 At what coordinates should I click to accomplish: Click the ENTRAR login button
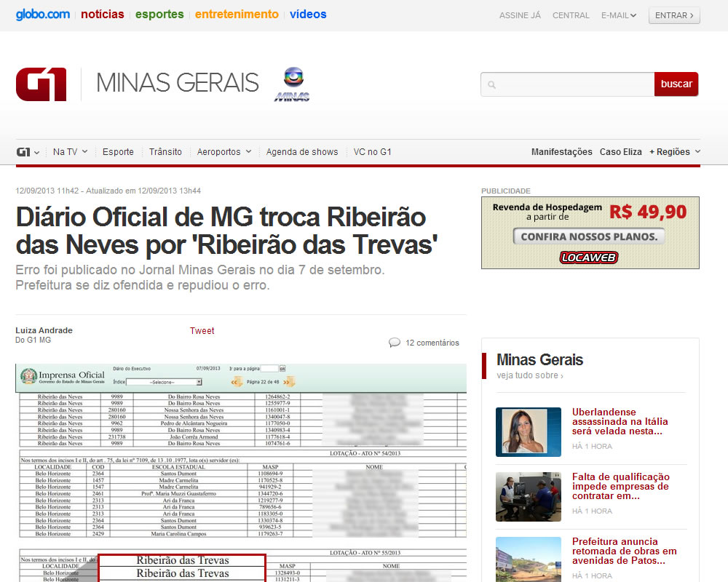[674, 15]
